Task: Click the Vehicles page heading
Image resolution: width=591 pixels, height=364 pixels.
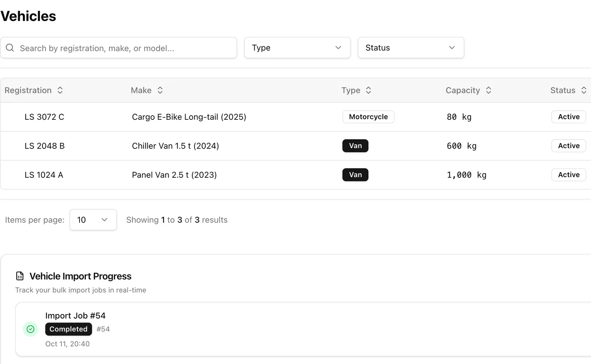Action: click(x=28, y=16)
